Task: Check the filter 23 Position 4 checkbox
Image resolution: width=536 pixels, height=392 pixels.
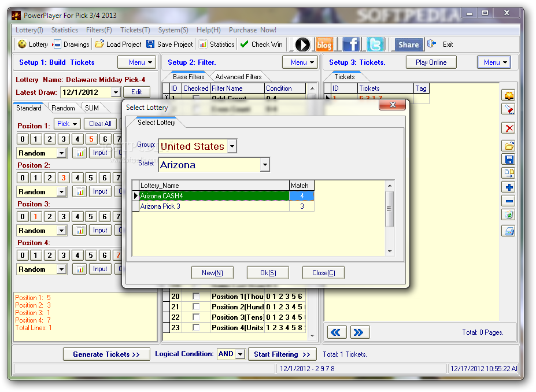Action: click(x=196, y=327)
